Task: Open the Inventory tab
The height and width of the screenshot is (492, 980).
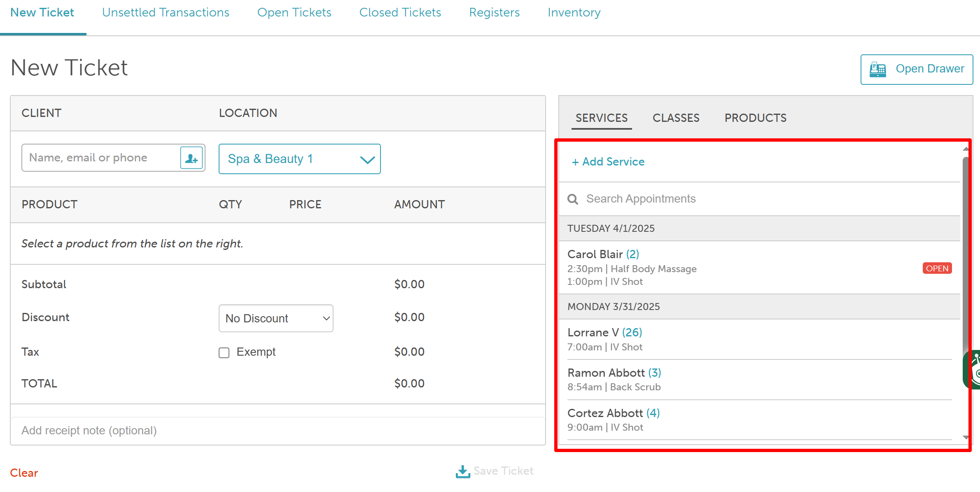Action: point(574,13)
